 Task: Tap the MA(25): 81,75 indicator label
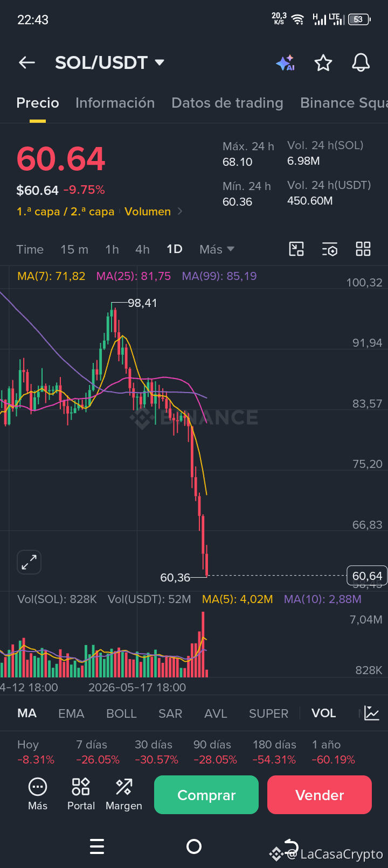tap(133, 276)
